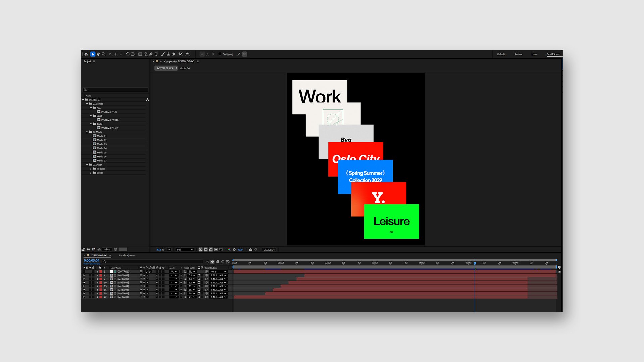Screen dimensions: 644x362
Task: Click the reset exposure icon
Action: (x=234, y=249)
